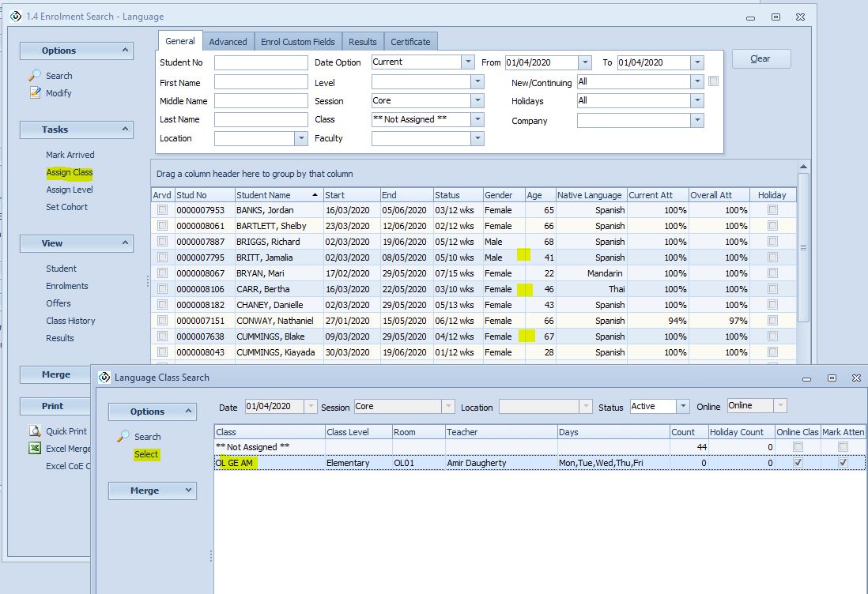The image size is (868, 594).
Task: Open the Class Not Assigned dropdown
Action: (x=477, y=120)
